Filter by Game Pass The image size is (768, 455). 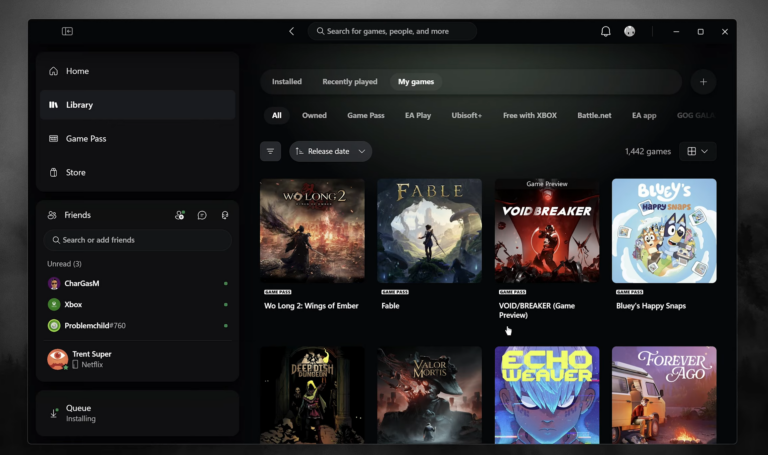click(x=366, y=116)
